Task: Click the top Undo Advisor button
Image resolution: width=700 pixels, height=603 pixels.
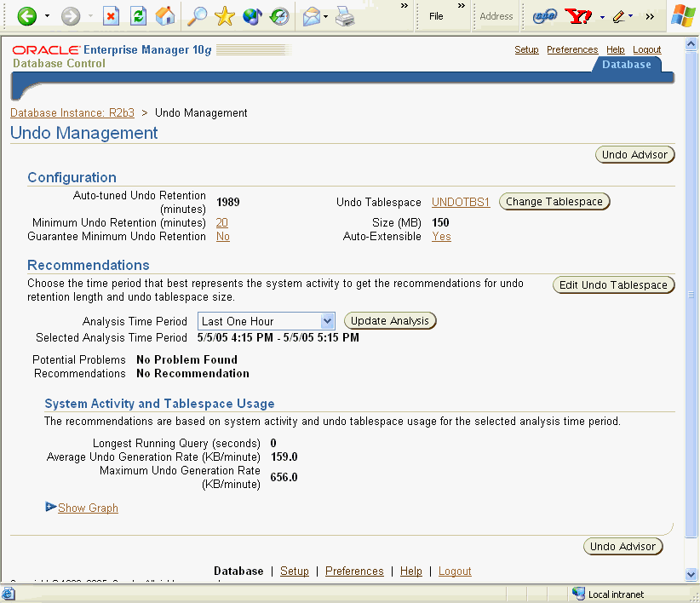Action: 634,154
